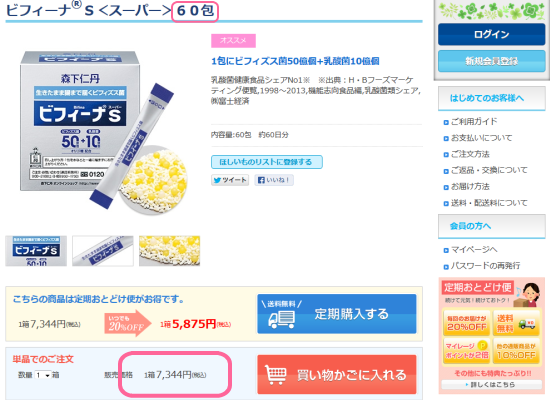
Task: Select the product box thumbnail
Action: pos(36,251)
